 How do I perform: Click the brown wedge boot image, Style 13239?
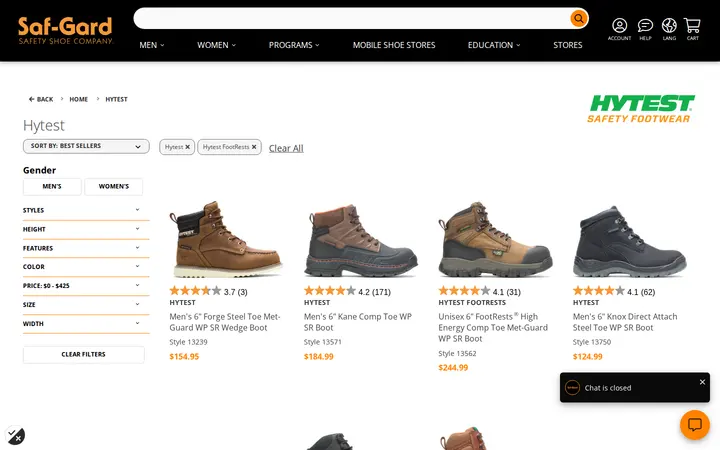[x=225, y=239]
